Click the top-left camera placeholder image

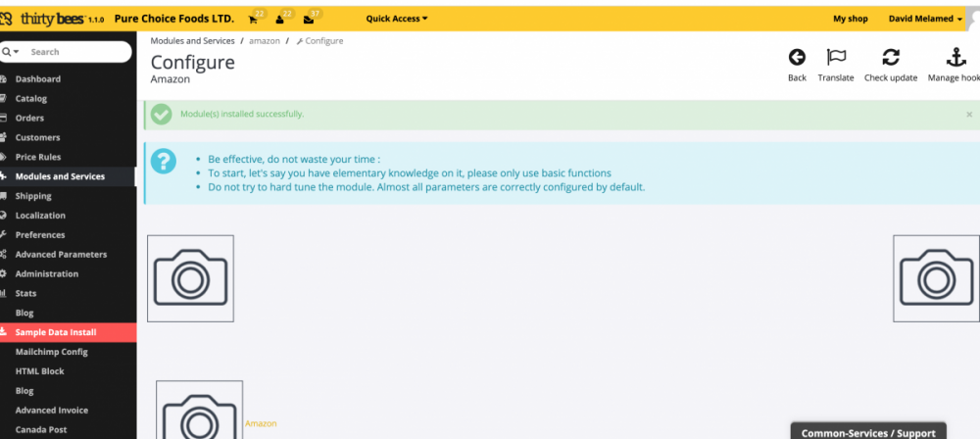pos(190,278)
